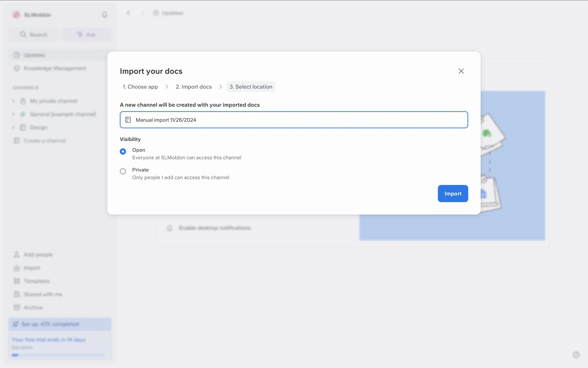588x368 pixels.
Task: Expand My private channel tree arrow
Action: point(13,101)
